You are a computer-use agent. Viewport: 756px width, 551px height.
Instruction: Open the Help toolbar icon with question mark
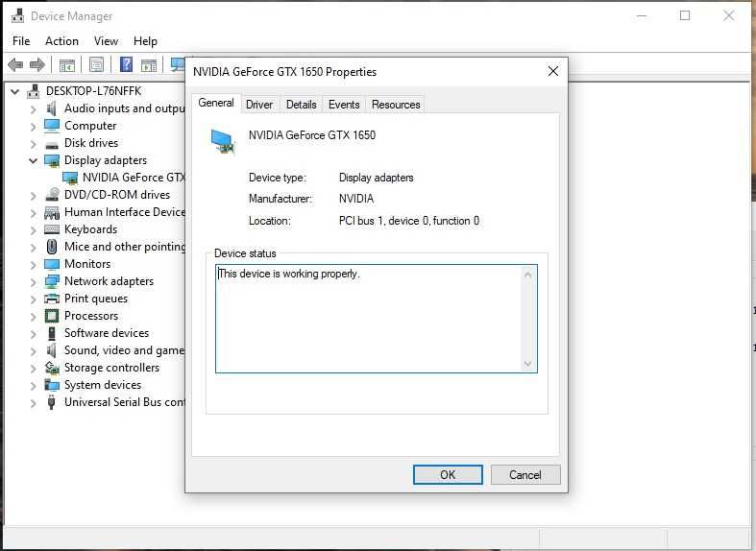pos(127,64)
